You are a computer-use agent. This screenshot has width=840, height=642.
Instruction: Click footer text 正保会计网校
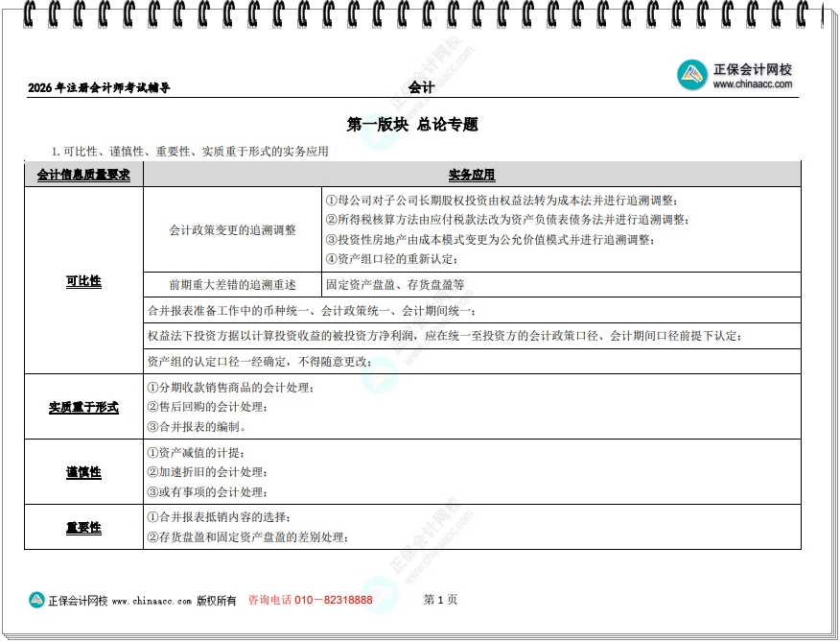78,601
